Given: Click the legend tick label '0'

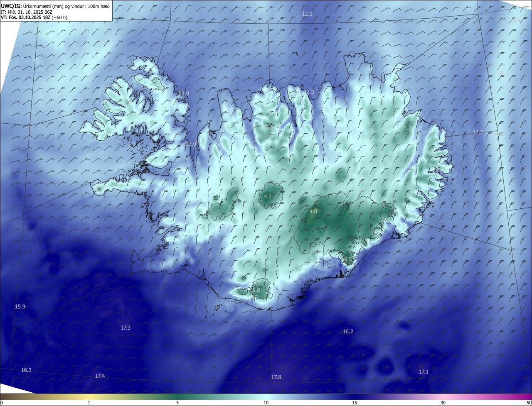Looking at the screenshot, I should [2, 403].
